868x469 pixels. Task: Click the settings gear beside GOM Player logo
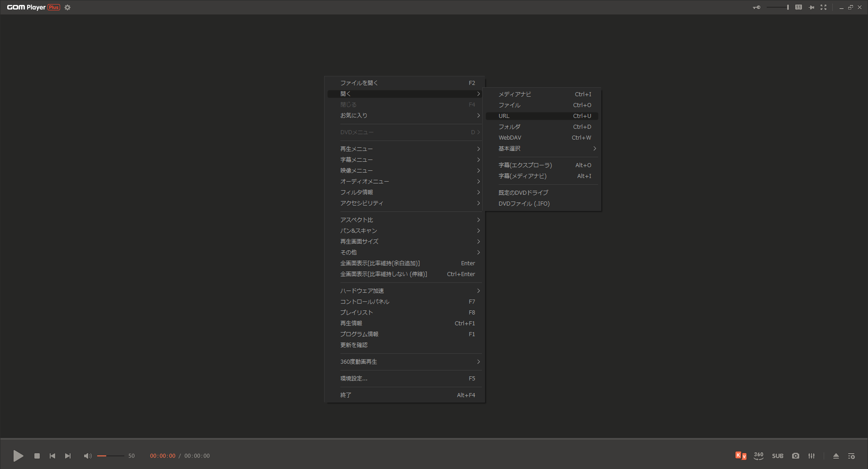click(x=67, y=7)
